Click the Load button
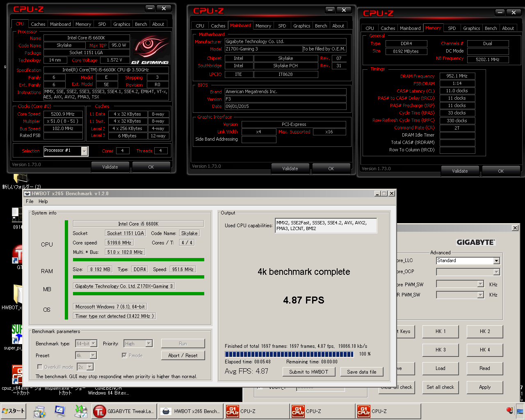525x420 pixels. tap(441, 368)
